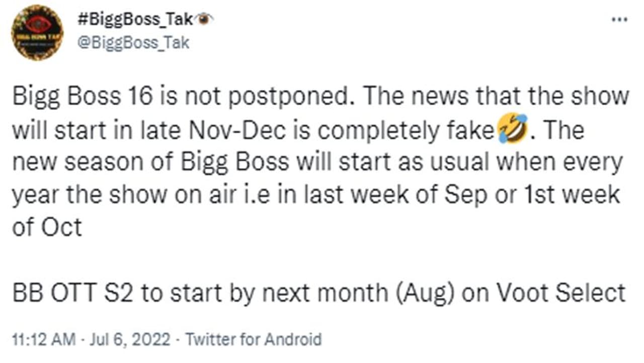Click the eye emoji beside the display name

tap(204, 19)
